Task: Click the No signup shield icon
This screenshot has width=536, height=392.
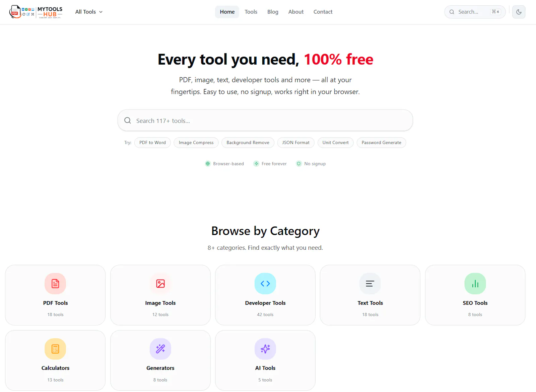Action: click(x=299, y=164)
